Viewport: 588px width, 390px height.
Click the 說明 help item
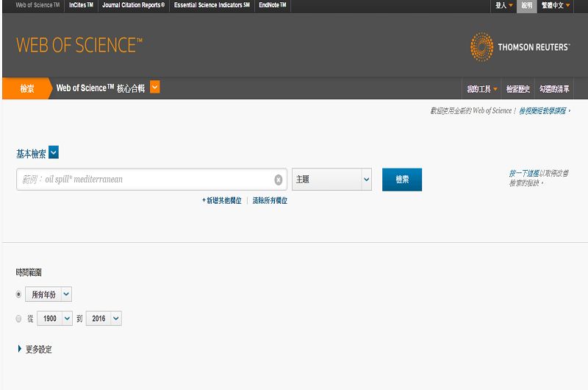pos(527,6)
